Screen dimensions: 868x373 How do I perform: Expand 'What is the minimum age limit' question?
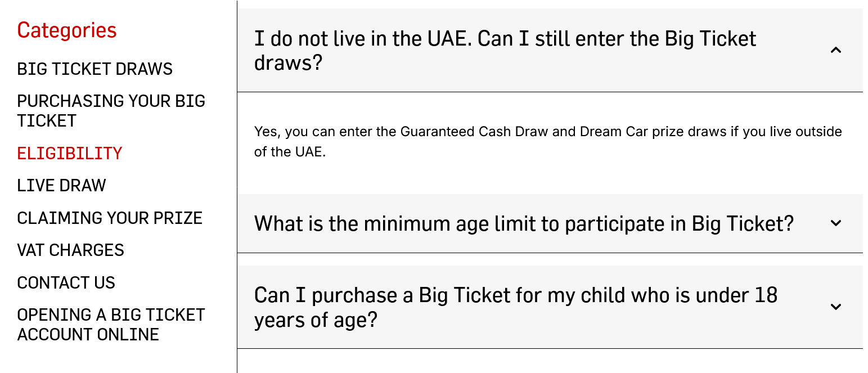(523, 224)
